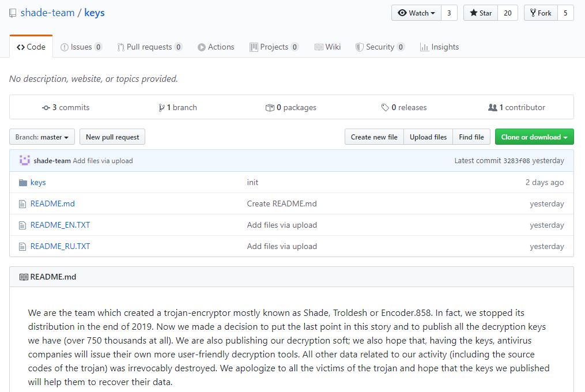The height and width of the screenshot is (392, 585).
Task: Click the watchers count 3
Action: [x=449, y=13]
